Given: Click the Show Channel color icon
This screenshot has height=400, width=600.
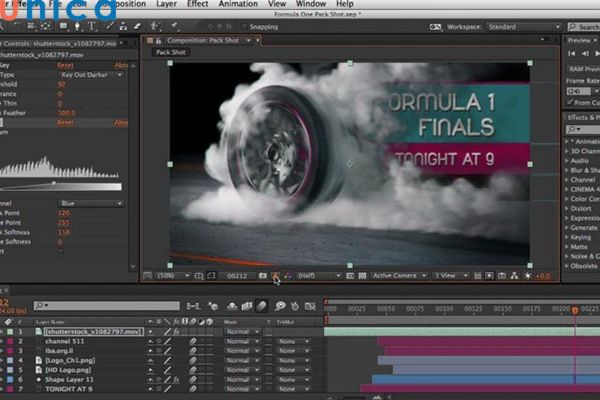Looking at the screenshot, I should point(287,276).
